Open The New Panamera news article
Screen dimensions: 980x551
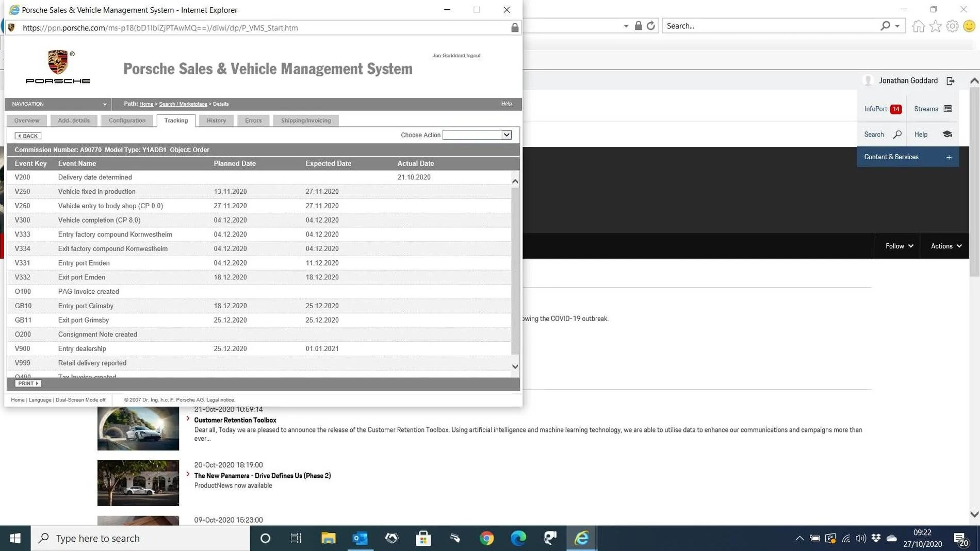pyautogui.click(x=263, y=476)
